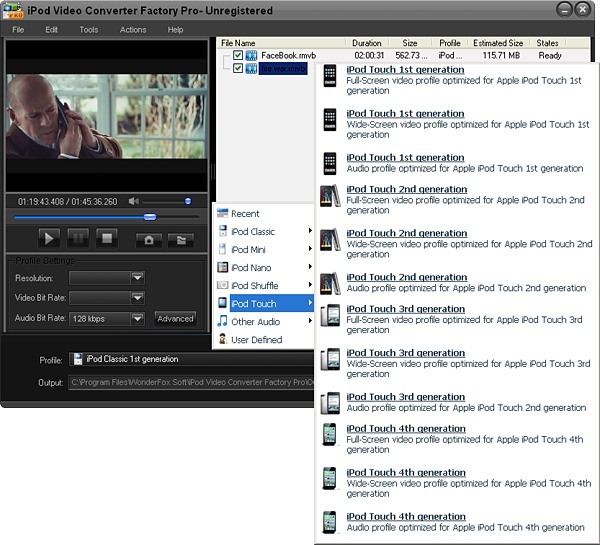Viewport: 600px width, 545px height.
Task: Click icon of 4th generation Full-Screen profile
Action: click(x=329, y=434)
